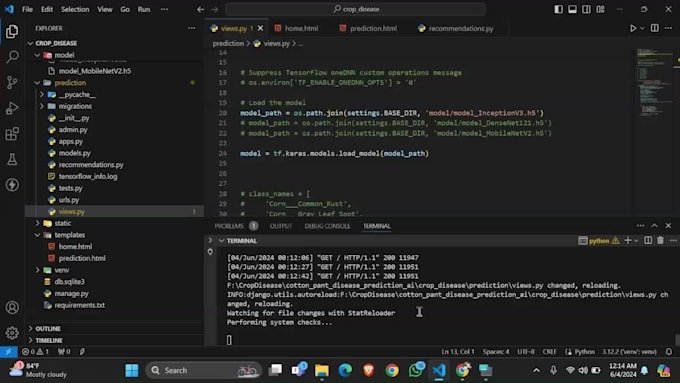Image resolution: width=680 pixels, height=383 pixels.
Task: Customize layout icon in title bar
Action: (600, 9)
